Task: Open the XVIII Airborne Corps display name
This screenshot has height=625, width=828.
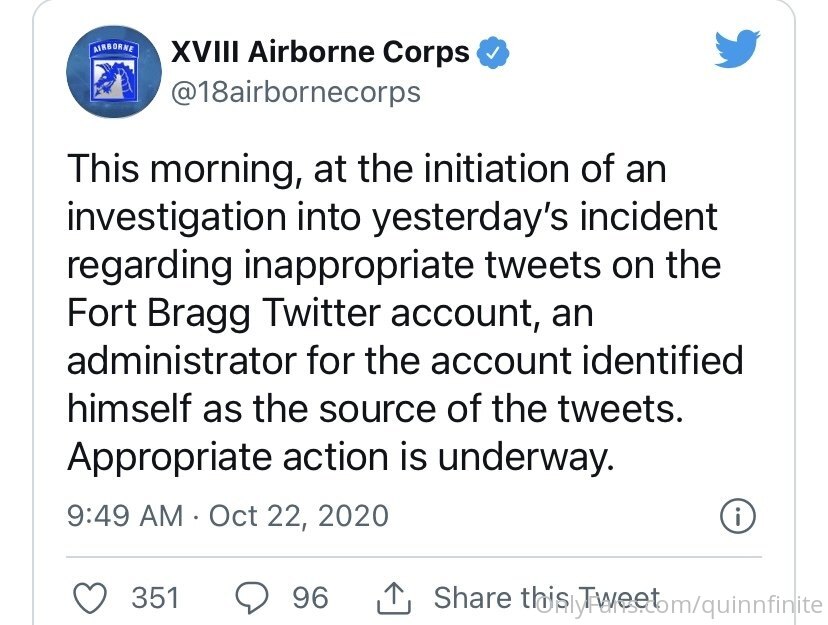Action: pos(320,52)
